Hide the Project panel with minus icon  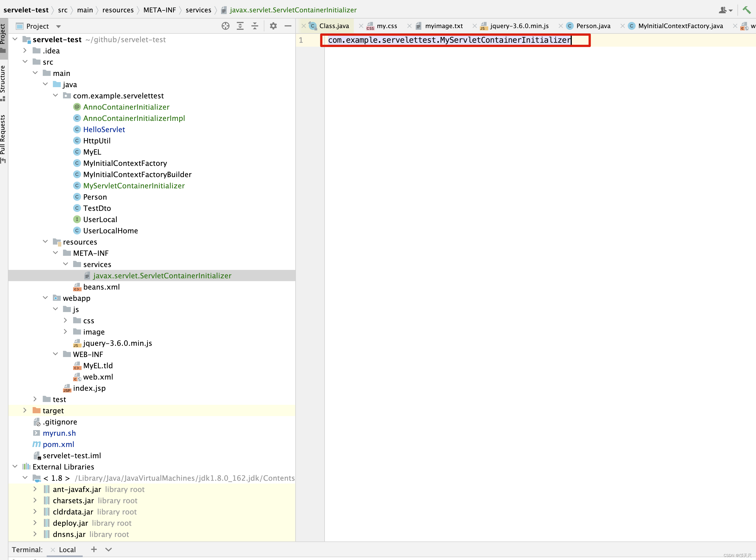(288, 26)
